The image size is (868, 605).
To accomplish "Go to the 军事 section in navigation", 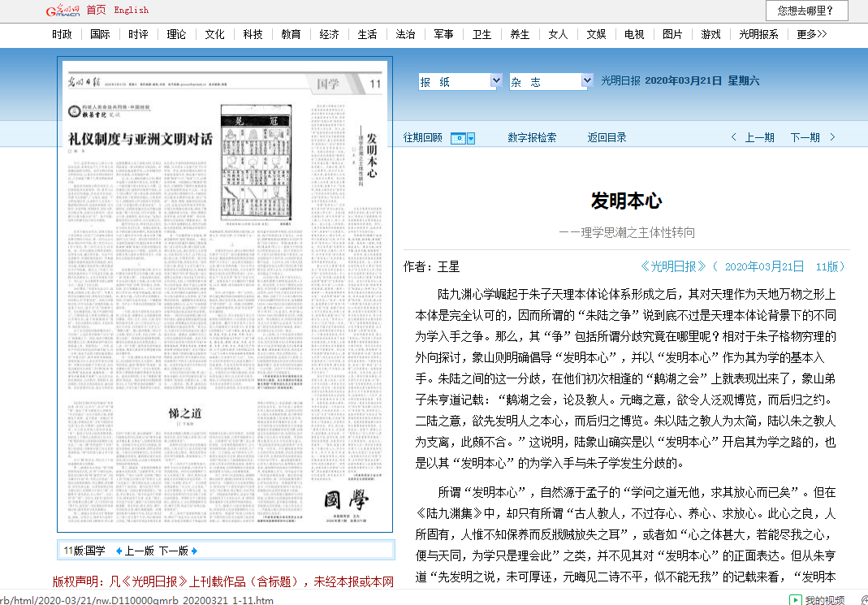I will click(x=443, y=34).
